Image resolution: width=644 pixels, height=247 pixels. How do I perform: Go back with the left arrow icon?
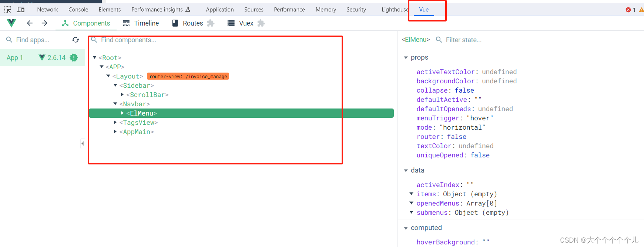point(30,23)
